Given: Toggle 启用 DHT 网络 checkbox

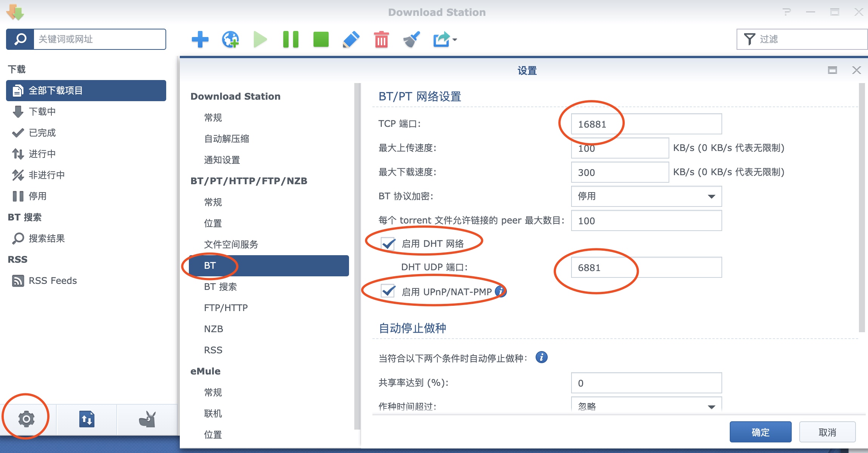Looking at the screenshot, I should tap(388, 243).
